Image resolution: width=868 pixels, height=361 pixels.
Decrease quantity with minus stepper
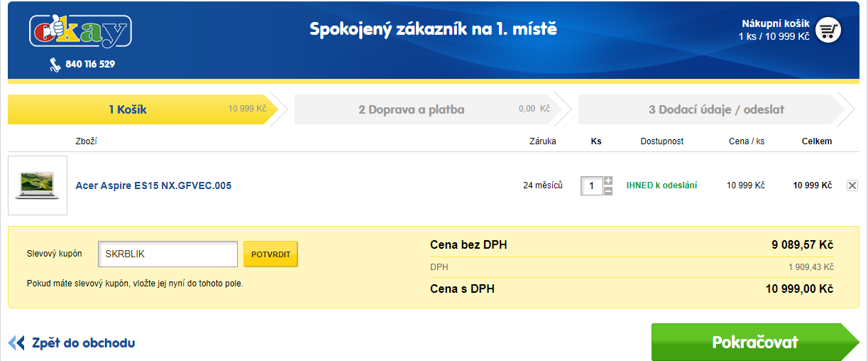coord(608,190)
